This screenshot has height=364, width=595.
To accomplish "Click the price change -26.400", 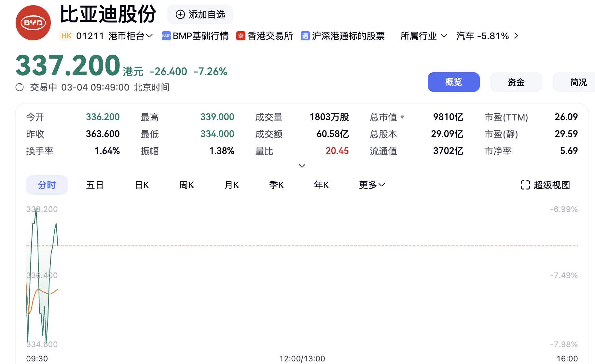I will click(168, 71).
